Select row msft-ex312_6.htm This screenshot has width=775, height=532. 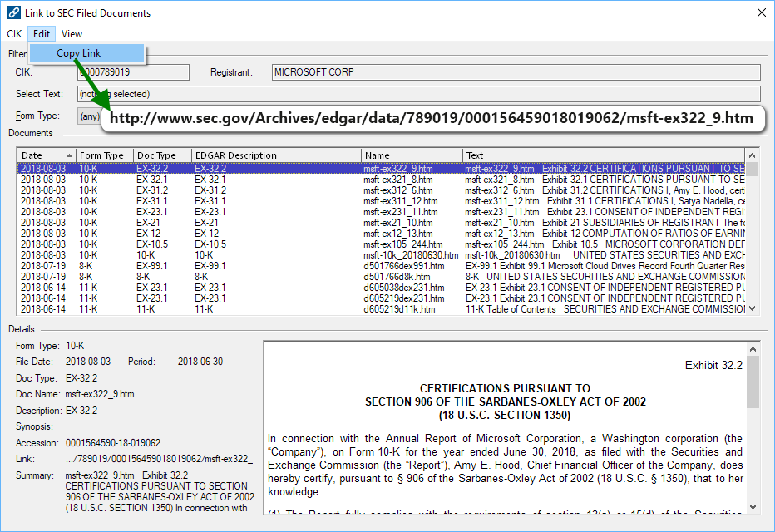[381, 190]
